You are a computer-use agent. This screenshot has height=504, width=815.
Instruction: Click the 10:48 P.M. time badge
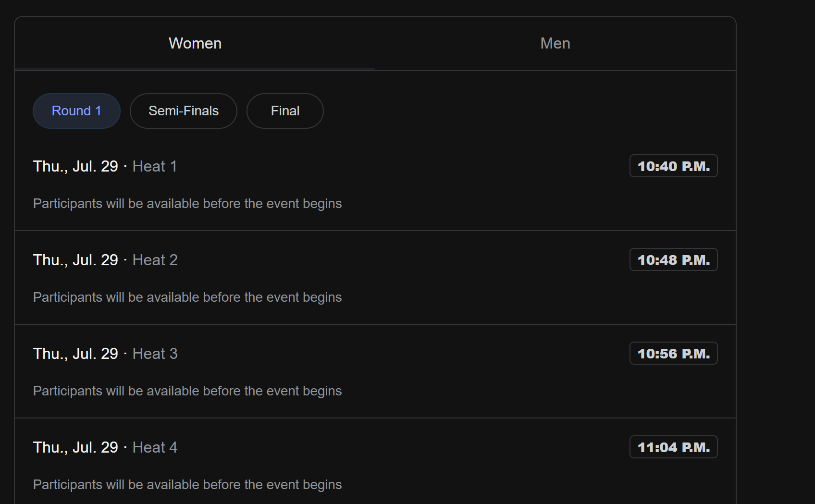point(673,260)
